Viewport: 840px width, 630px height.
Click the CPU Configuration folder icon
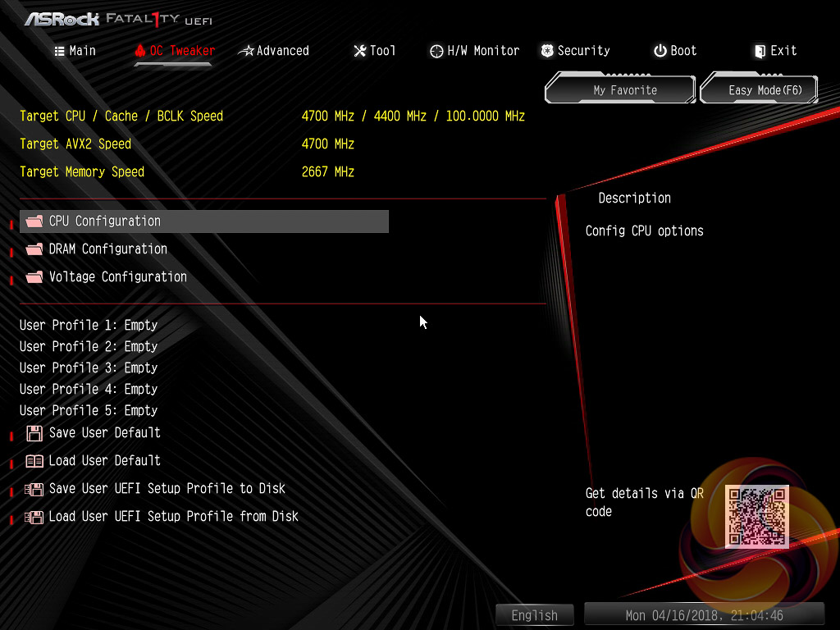pyautogui.click(x=34, y=221)
